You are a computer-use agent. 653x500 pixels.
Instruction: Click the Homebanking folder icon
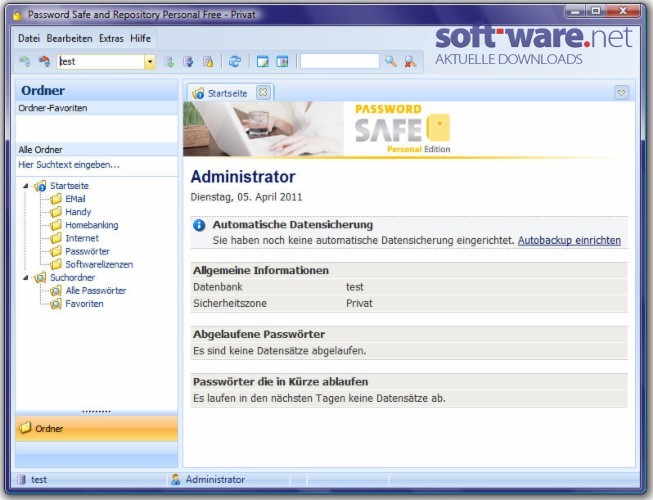coord(56,225)
